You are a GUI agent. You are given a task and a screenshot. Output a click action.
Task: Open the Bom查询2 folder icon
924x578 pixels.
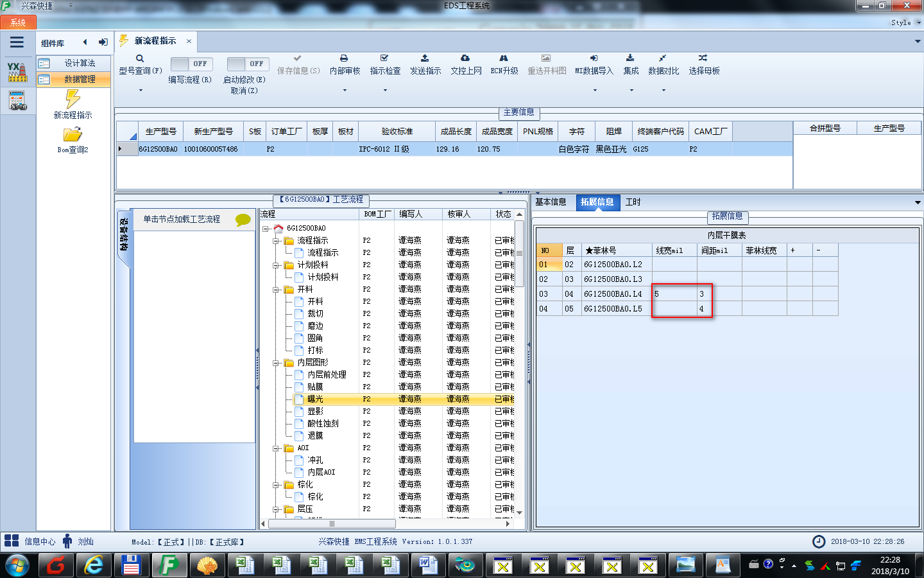coord(73,134)
